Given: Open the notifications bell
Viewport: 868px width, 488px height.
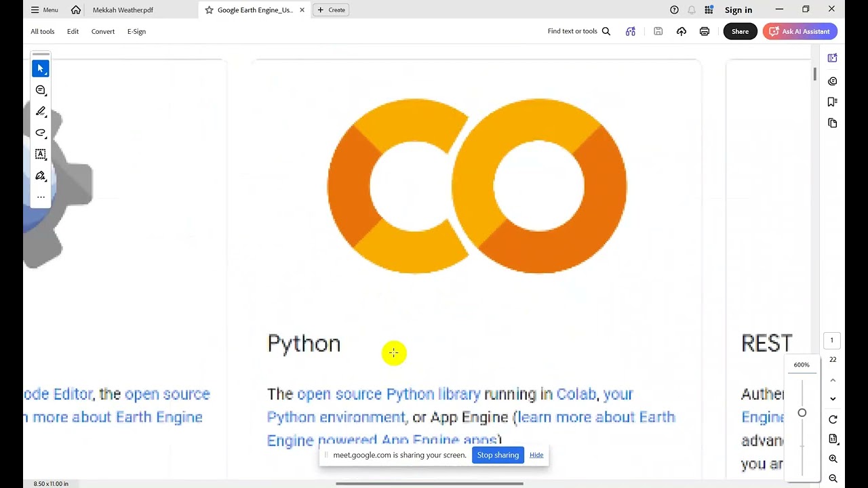Looking at the screenshot, I should 692,9.
